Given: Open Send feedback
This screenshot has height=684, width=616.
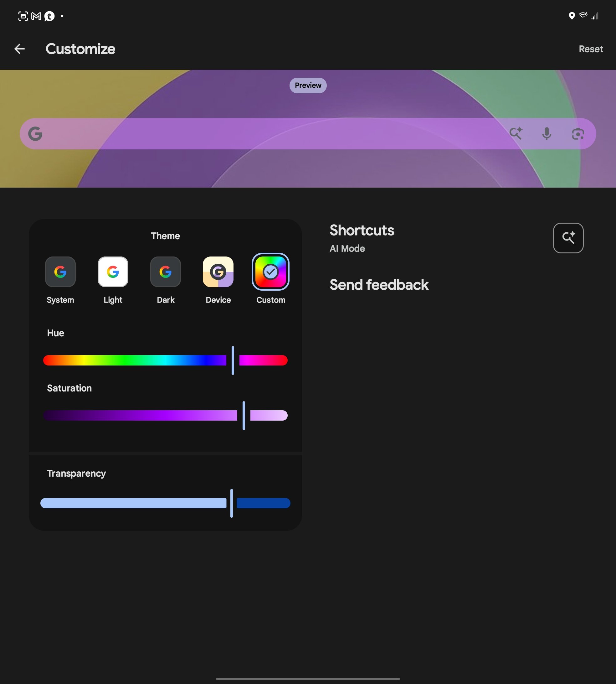Looking at the screenshot, I should click(379, 285).
